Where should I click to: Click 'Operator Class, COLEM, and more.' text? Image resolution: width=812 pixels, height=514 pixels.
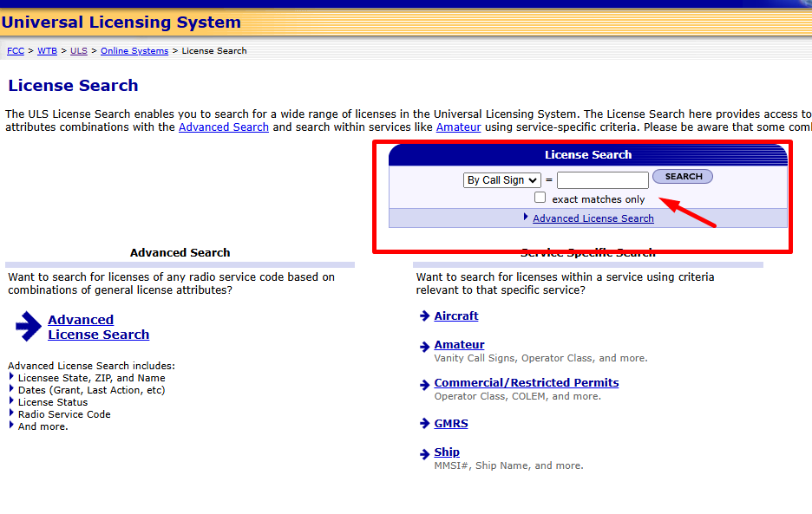pyautogui.click(x=517, y=396)
